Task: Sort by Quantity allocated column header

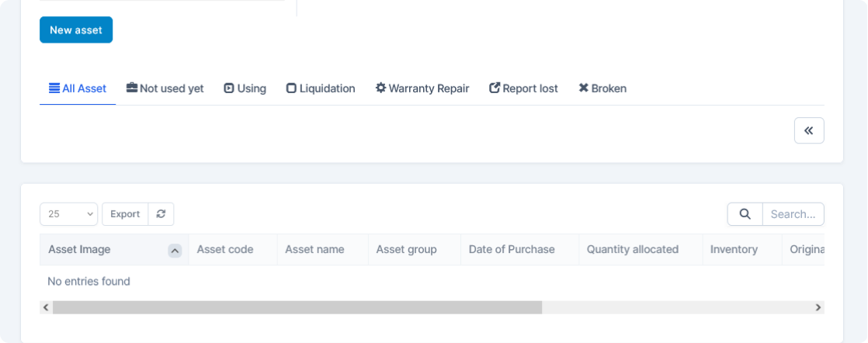Action: 633,250
